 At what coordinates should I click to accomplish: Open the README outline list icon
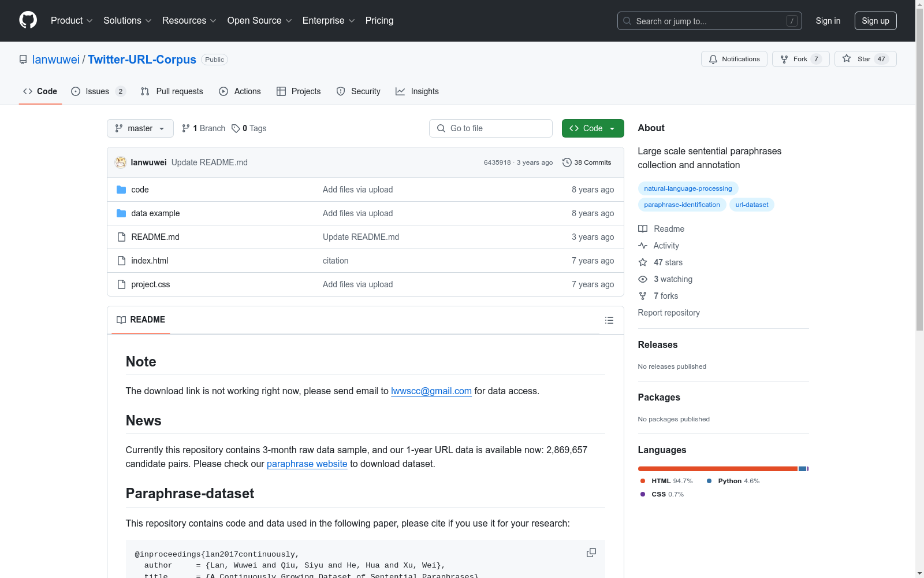(x=609, y=320)
